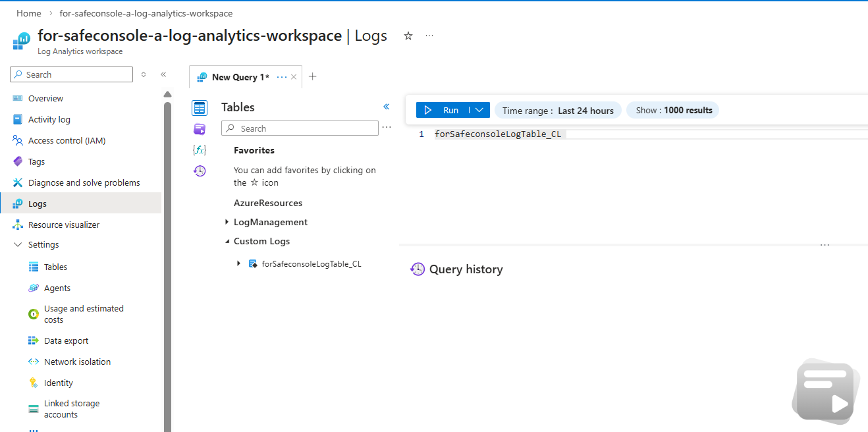This screenshot has height=432, width=868.
Task: Click the Diagnose and solve problems icon
Action: click(x=18, y=182)
